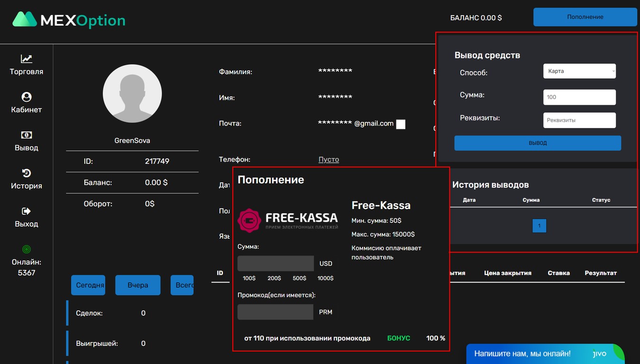Click the БАЛАНС 0.00 $ header text
640x364 pixels.
pos(476,18)
